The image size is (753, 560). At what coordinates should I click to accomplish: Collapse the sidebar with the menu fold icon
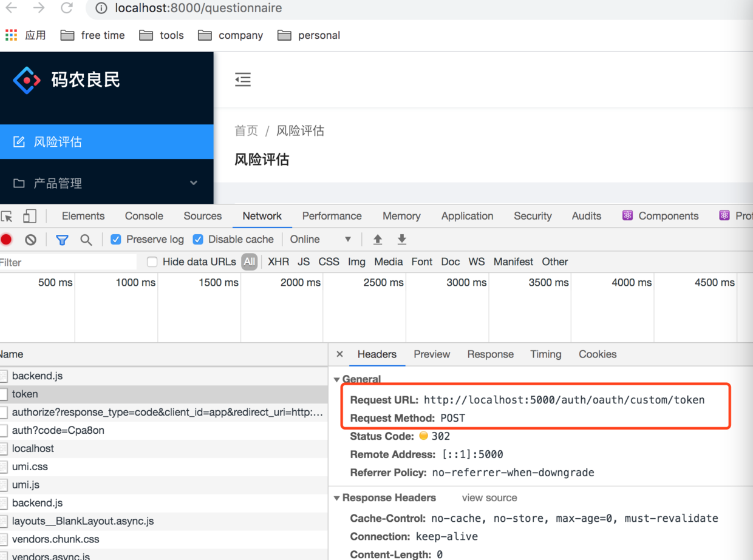tap(243, 79)
